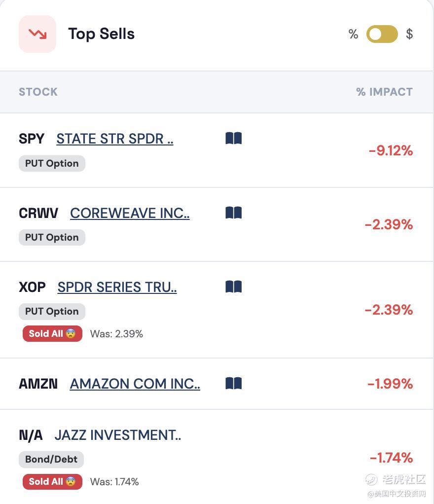Image resolution: width=434 pixels, height=504 pixels.
Task: Sort by the STOCK column header
Action: pyautogui.click(x=38, y=92)
